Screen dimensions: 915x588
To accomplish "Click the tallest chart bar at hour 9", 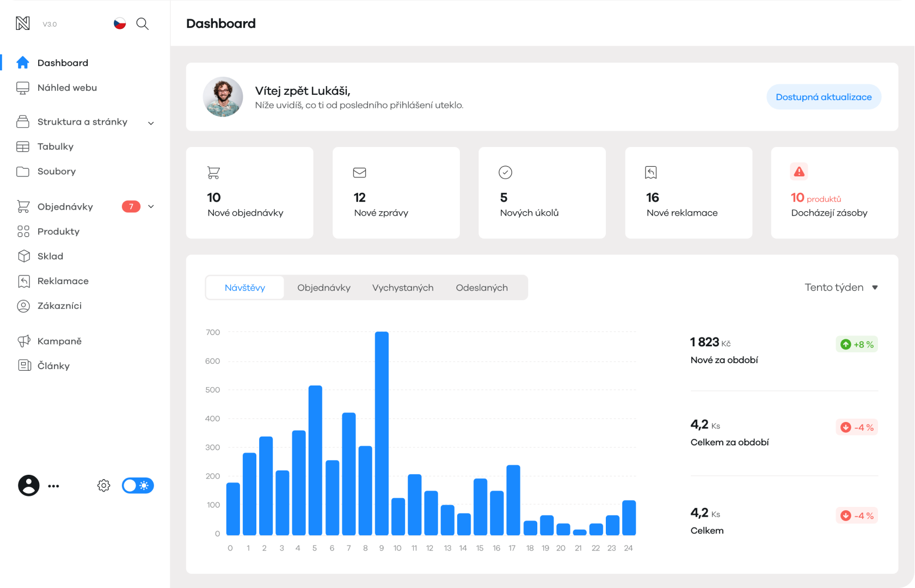I will click(x=382, y=433).
